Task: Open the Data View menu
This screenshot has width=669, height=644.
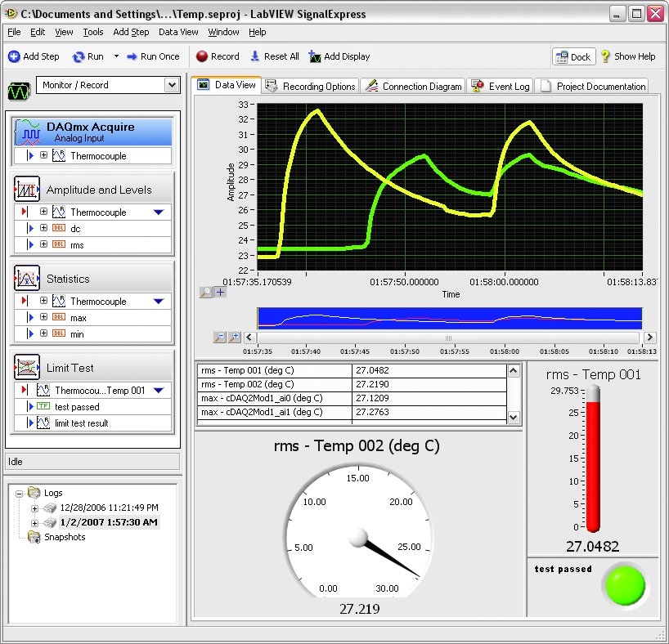Action: 178,32
